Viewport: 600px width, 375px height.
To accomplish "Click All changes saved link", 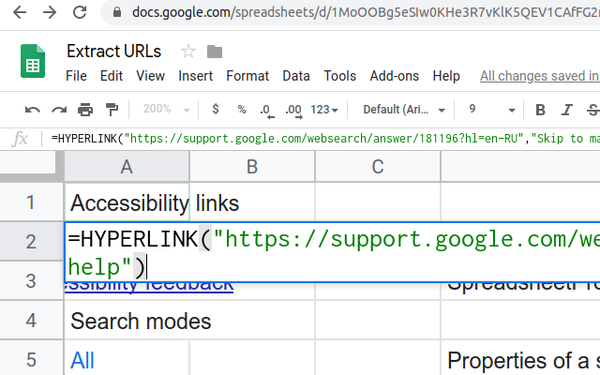I will pyautogui.click(x=540, y=76).
